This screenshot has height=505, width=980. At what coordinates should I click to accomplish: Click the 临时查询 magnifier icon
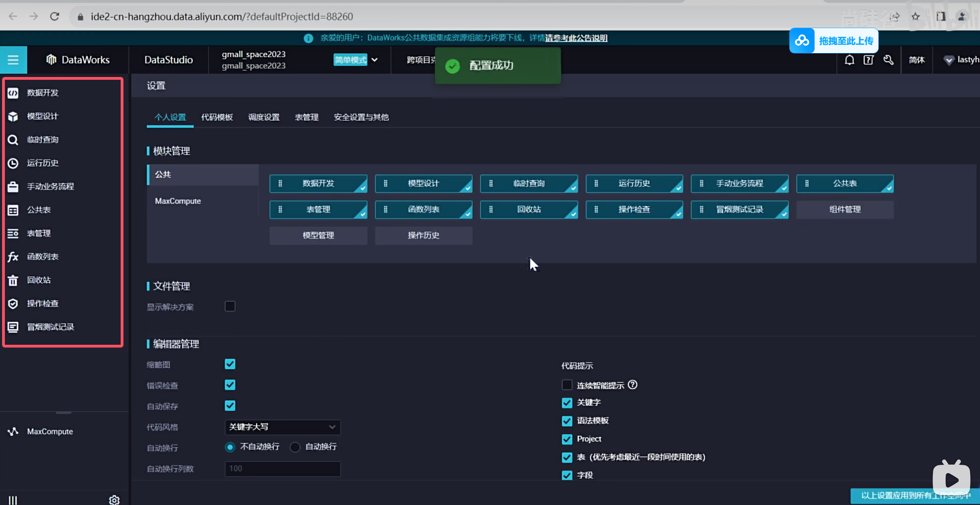pos(13,140)
